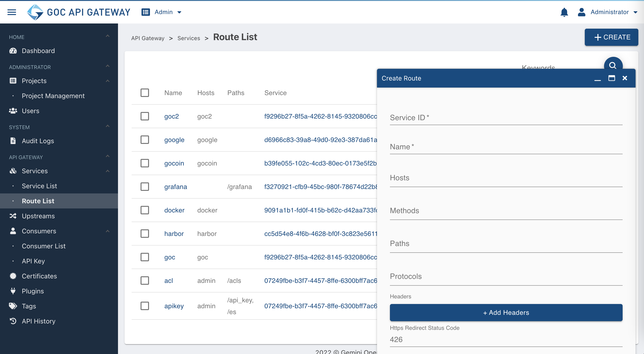Check the docker route row

tap(145, 210)
